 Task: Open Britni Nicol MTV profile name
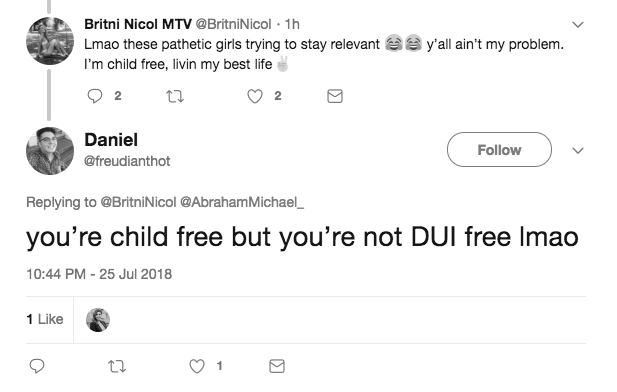point(138,24)
